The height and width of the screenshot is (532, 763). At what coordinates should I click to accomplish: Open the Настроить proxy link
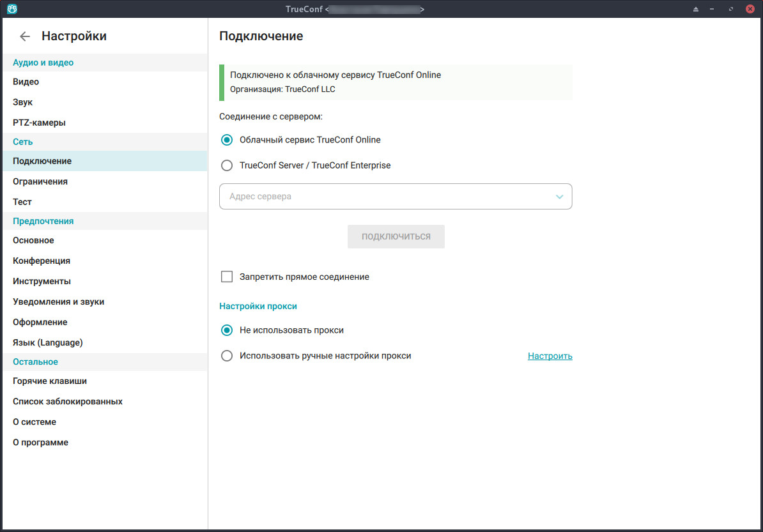coord(550,356)
